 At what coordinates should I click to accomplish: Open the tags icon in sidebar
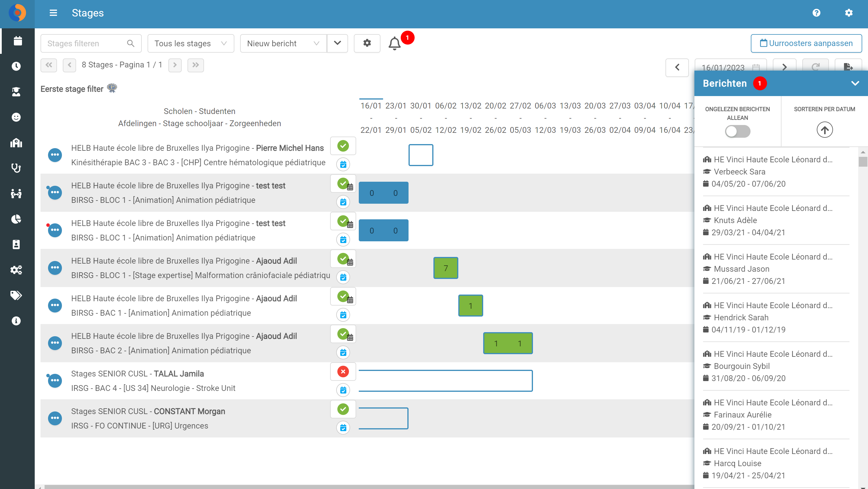coord(16,295)
